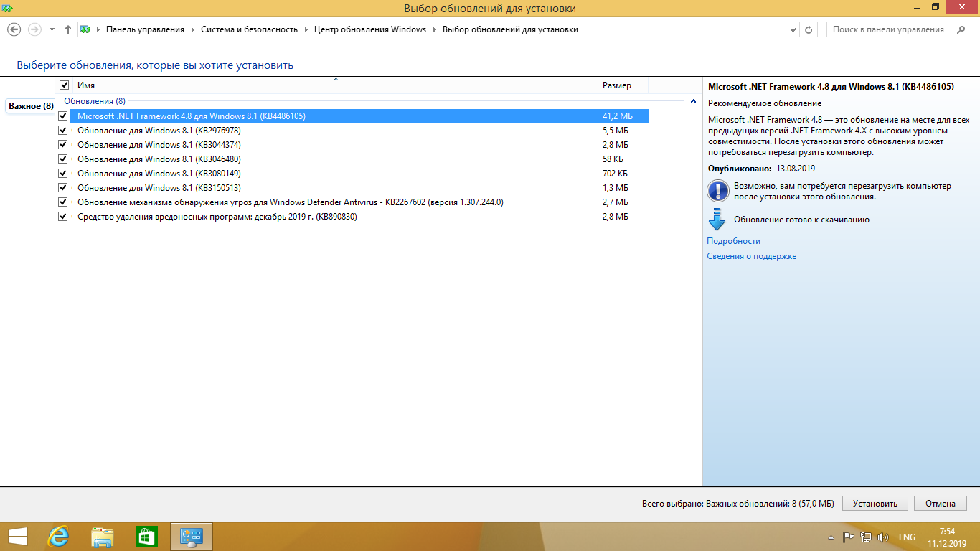Open 'Система и безопасность' breadcrumb
Image resolution: width=980 pixels, height=551 pixels.
(x=249, y=29)
